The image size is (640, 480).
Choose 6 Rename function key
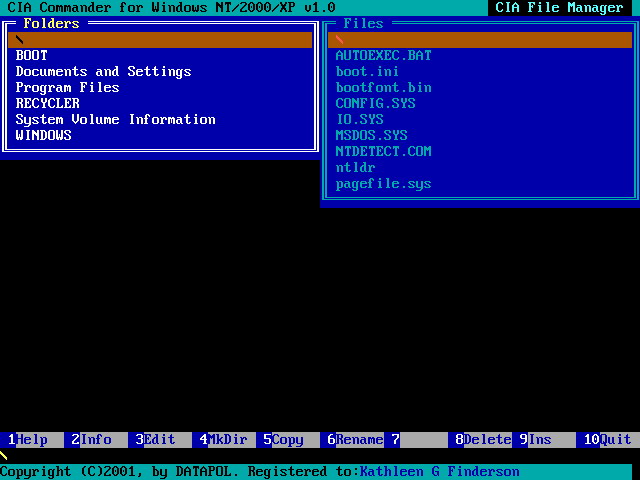coord(352,440)
